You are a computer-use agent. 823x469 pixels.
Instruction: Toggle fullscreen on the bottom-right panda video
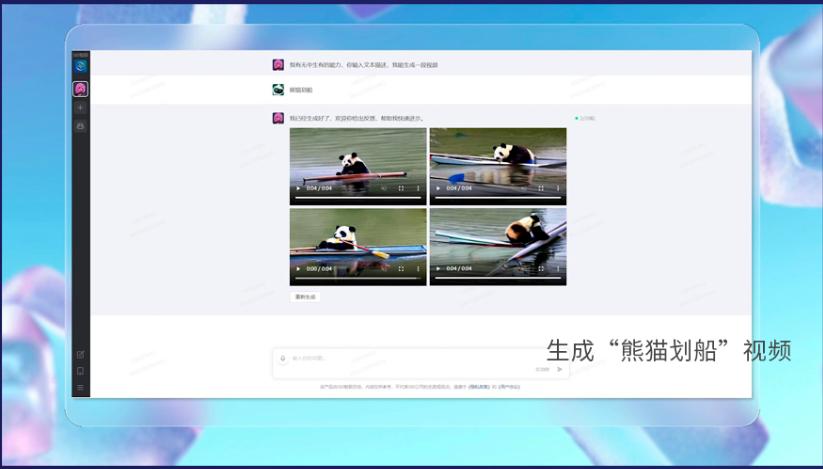coord(541,268)
